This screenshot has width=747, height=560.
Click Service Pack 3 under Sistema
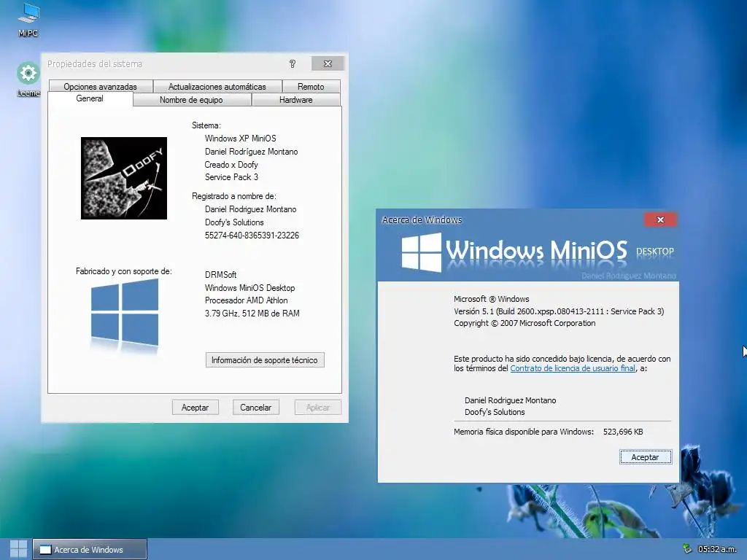click(x=231, y=177)
